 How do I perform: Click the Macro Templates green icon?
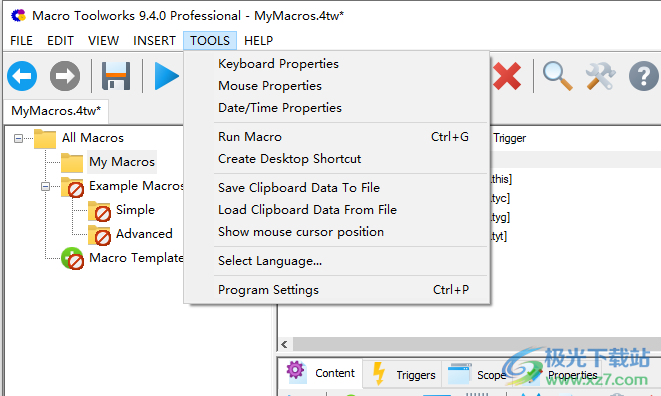tap(73, 259)
